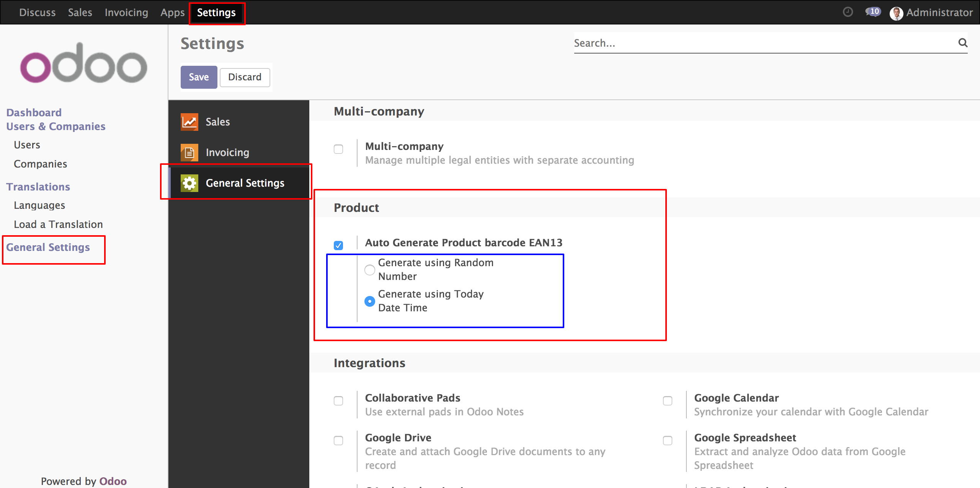This screenshot has height=488, width=980.
Task: Click the General Settings gear icon
Action: click(x=189, y=183)
